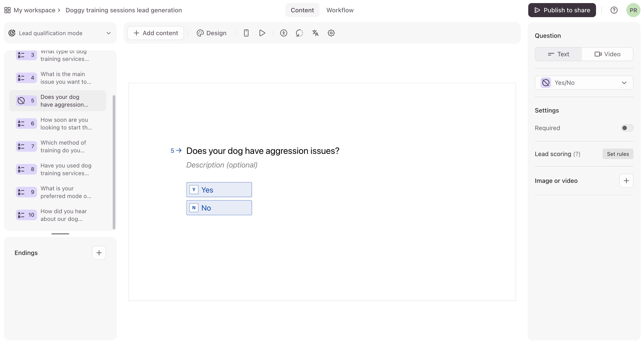Click Add content button
Image resolution: width=644 pixels, height=342 pixels.
pos(156,33)
